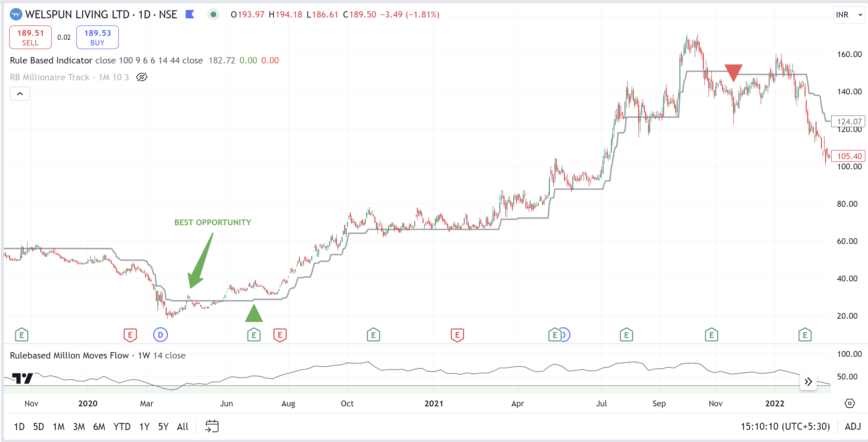Select the 6M time range
The image size is (868, 442).
(x=99, y=427)
